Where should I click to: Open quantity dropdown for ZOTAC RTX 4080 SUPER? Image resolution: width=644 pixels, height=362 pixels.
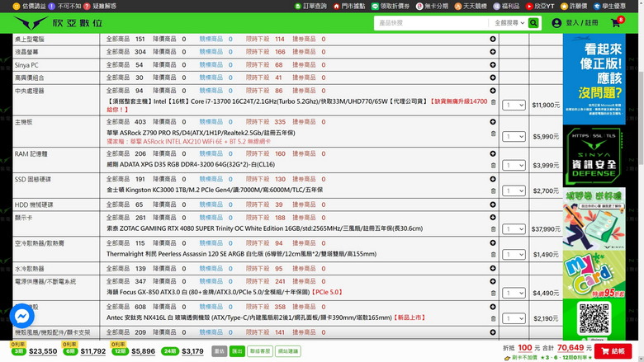pos(514,229)
